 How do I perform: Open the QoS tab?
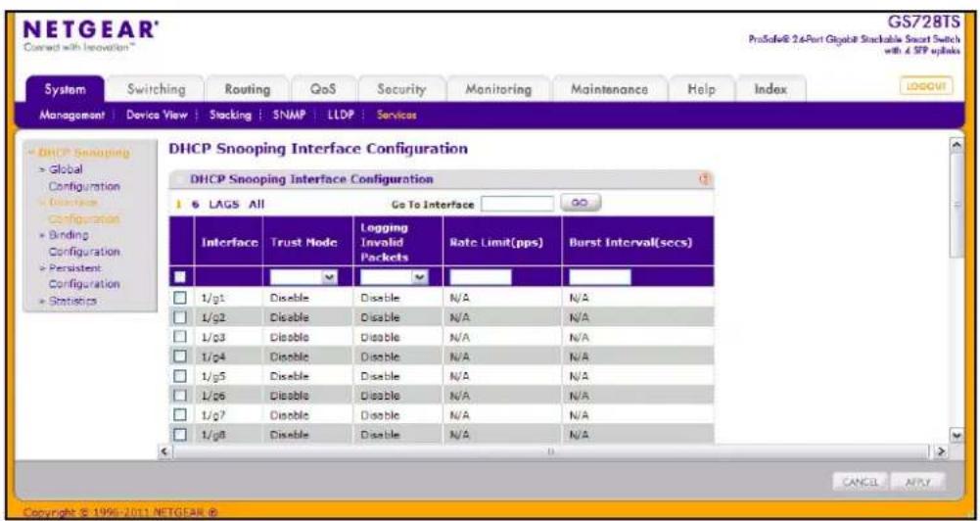tap(324, 89)
